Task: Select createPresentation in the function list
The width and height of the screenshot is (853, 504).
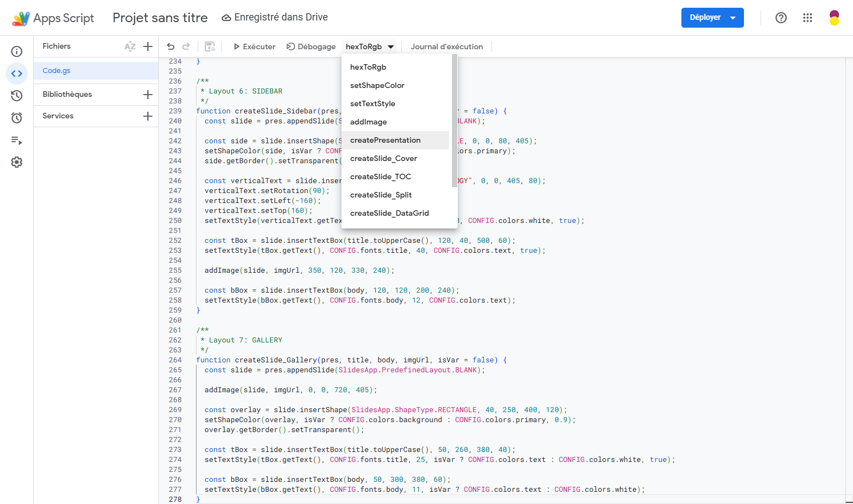Action: tap(395, 140)
